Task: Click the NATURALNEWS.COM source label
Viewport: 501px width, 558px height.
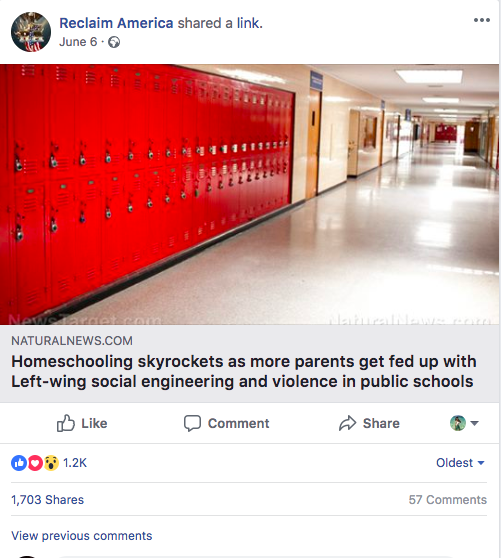Action: [x=72, y=341]
